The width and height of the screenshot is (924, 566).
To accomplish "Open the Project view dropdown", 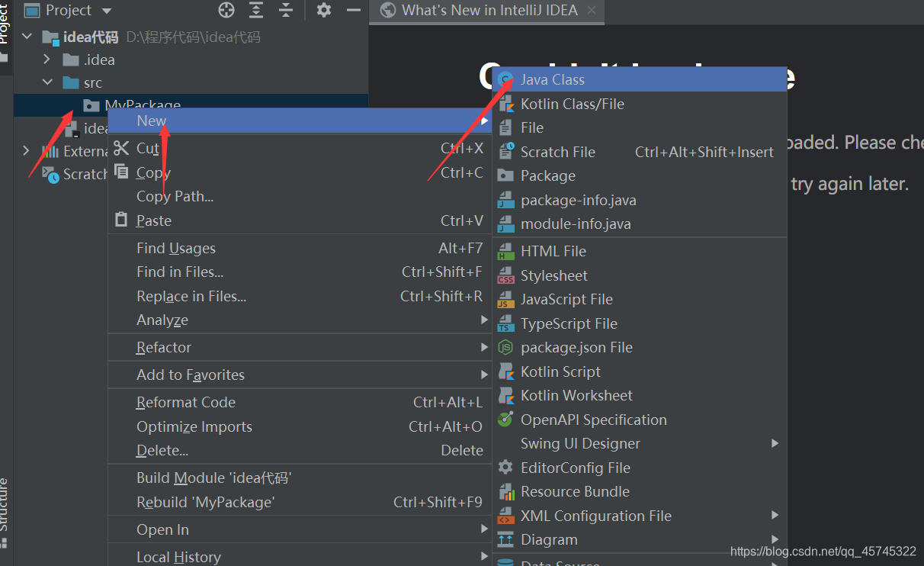I will pos(106,11).
